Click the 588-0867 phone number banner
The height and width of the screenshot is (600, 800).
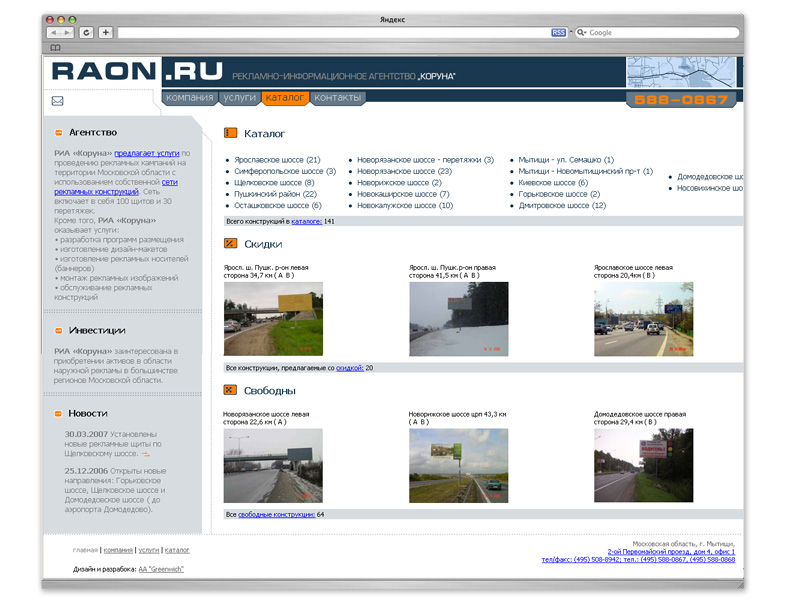click(x=681, y=99)
